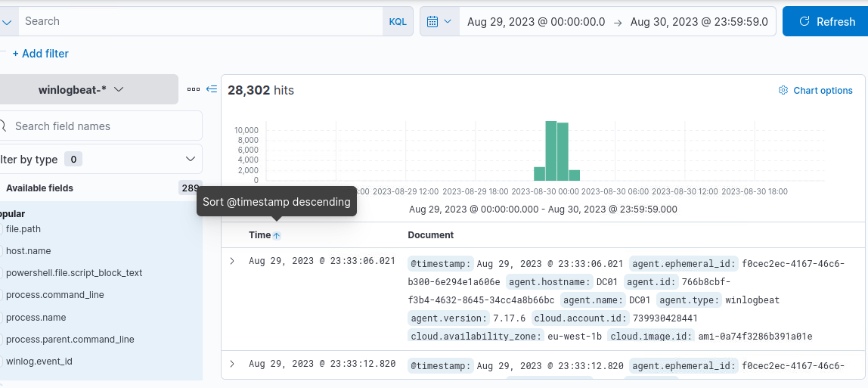Click the Chart options gear icon
This screenshot has height=388, width=868.
[x=783, y=91]
